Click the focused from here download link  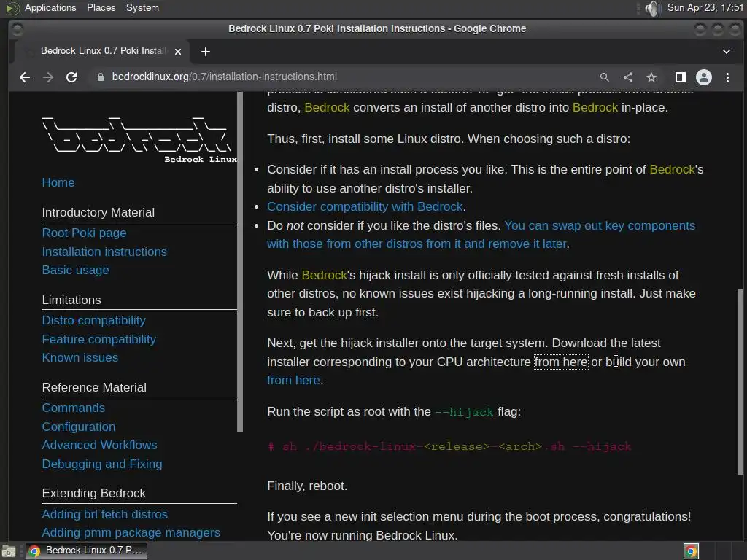tap(561, 362)
